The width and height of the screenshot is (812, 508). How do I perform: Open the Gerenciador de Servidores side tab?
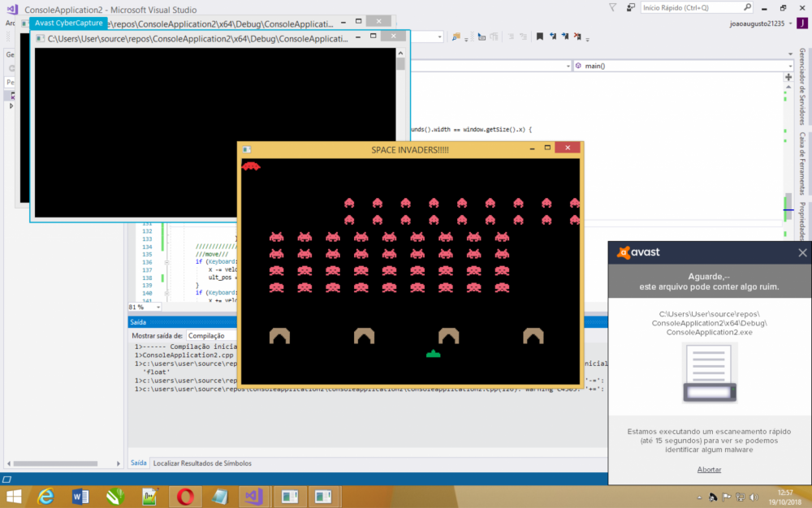click(x=803, y=86)
